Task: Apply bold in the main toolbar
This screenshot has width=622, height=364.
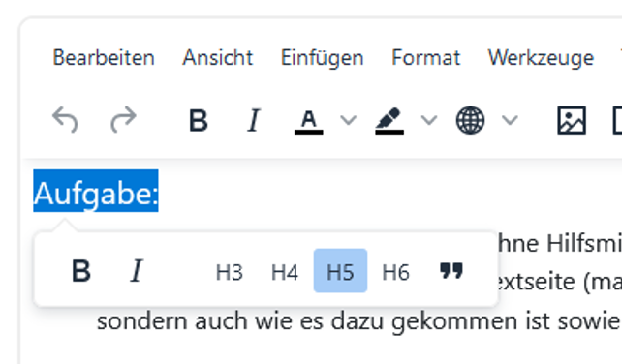Action: 199,120
